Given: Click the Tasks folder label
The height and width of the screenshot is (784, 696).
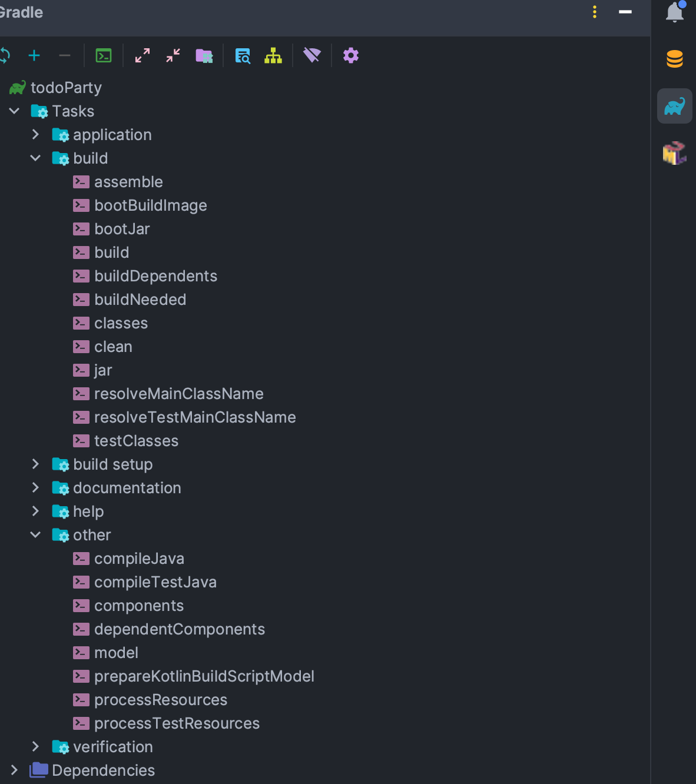Looking at the screenshot, I should 73,111.
